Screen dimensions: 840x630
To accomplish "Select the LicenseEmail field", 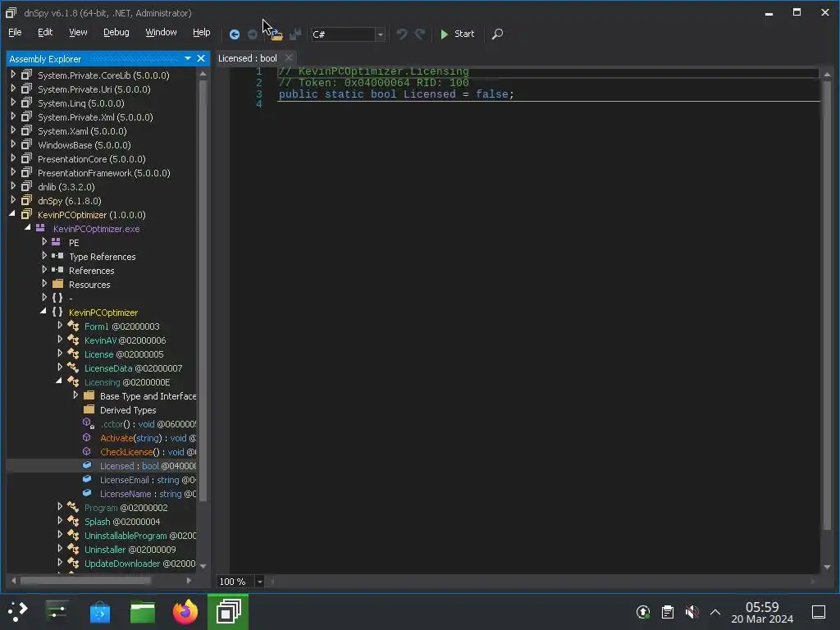I will tap(148, 479).
